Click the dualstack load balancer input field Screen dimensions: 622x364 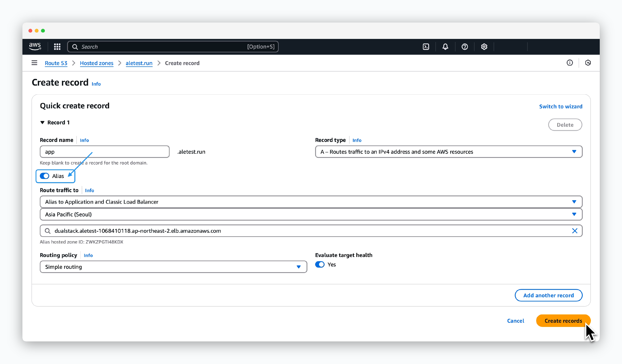click(x=311, y=231)
